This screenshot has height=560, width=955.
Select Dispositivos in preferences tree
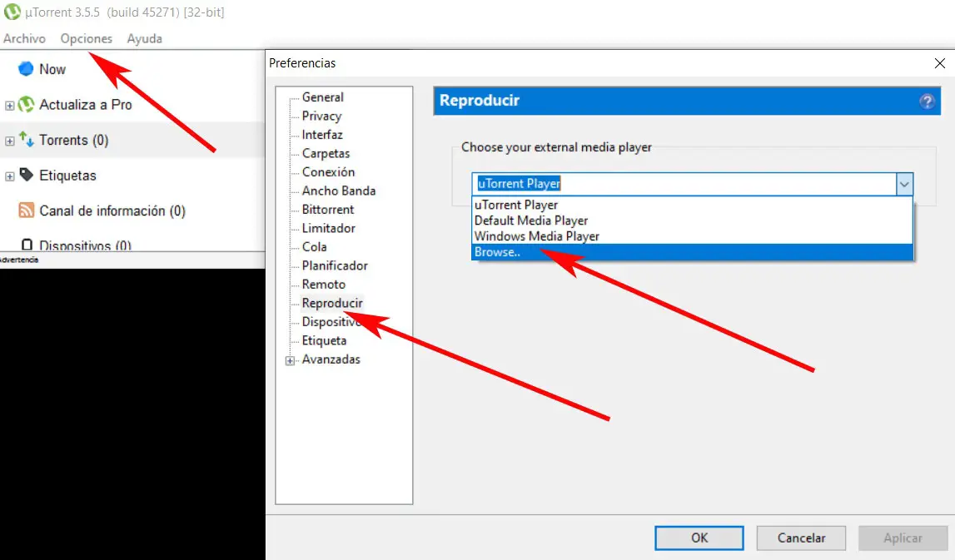click(332, 321)
